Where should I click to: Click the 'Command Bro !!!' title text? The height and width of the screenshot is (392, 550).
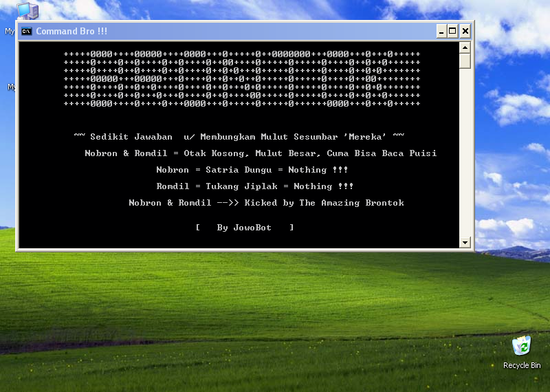click(71, 31)
